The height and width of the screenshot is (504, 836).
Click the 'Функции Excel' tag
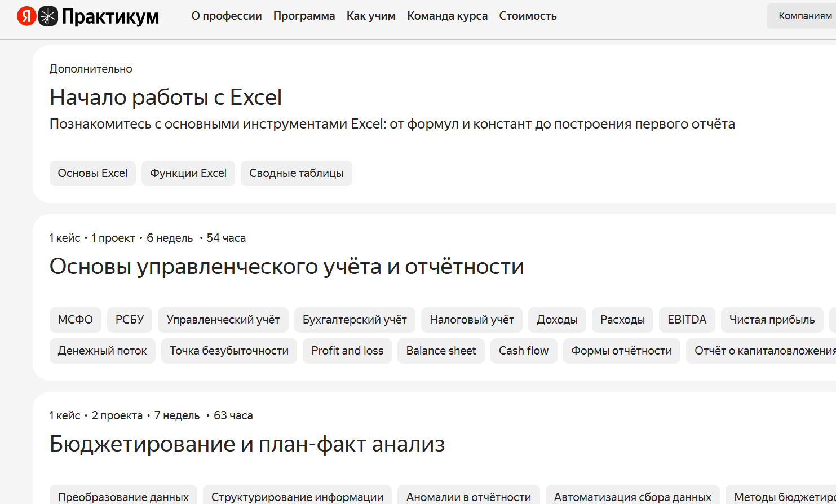188,173
